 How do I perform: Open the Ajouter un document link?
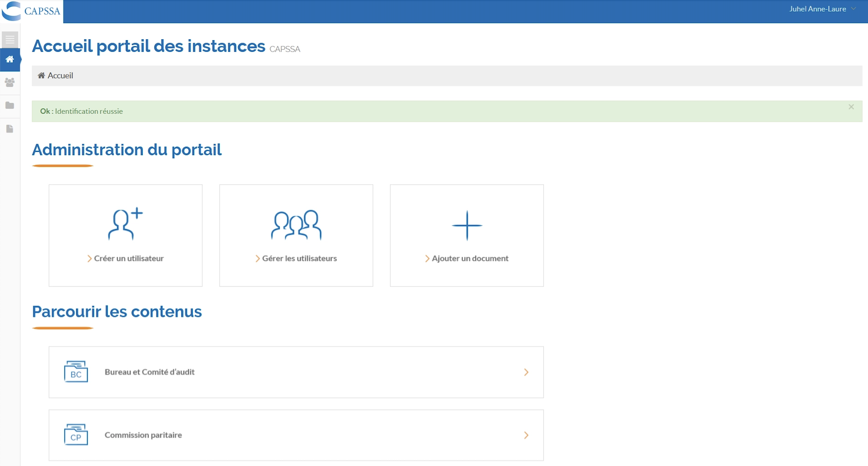(x=469, y=258)
